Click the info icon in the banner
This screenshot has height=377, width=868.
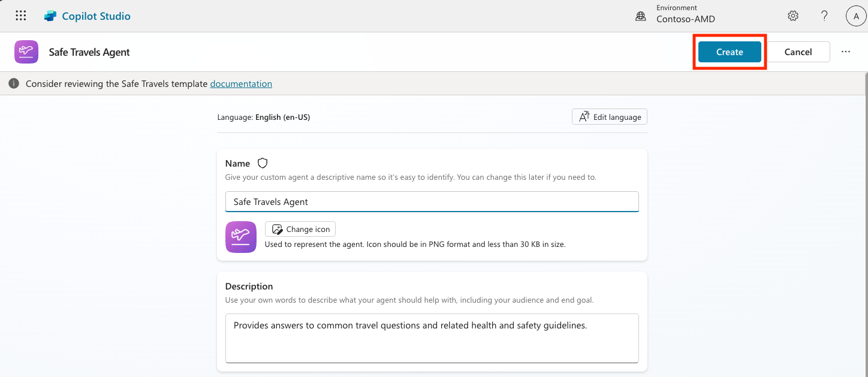tap(14, 84)
